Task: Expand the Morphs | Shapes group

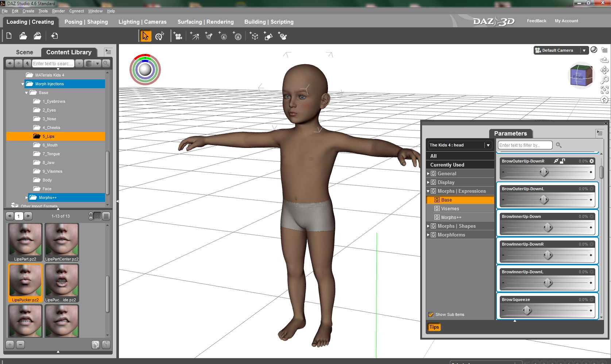Action: [x=428, y=226]
